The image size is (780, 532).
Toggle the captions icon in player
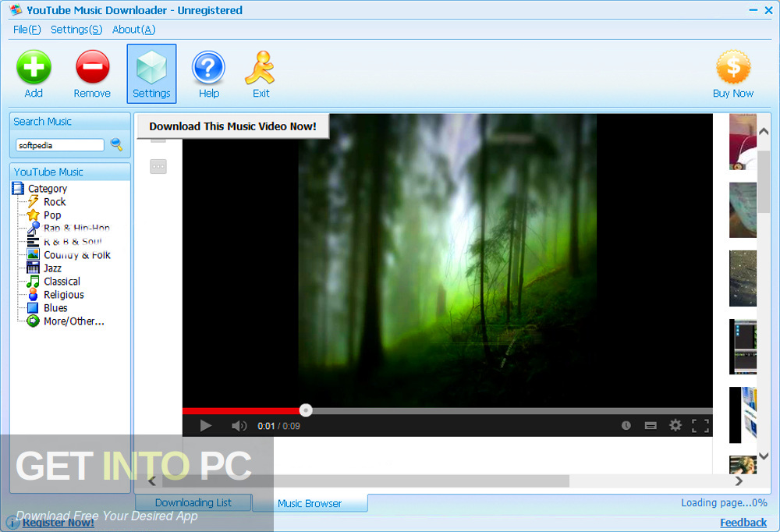[651, 425]
